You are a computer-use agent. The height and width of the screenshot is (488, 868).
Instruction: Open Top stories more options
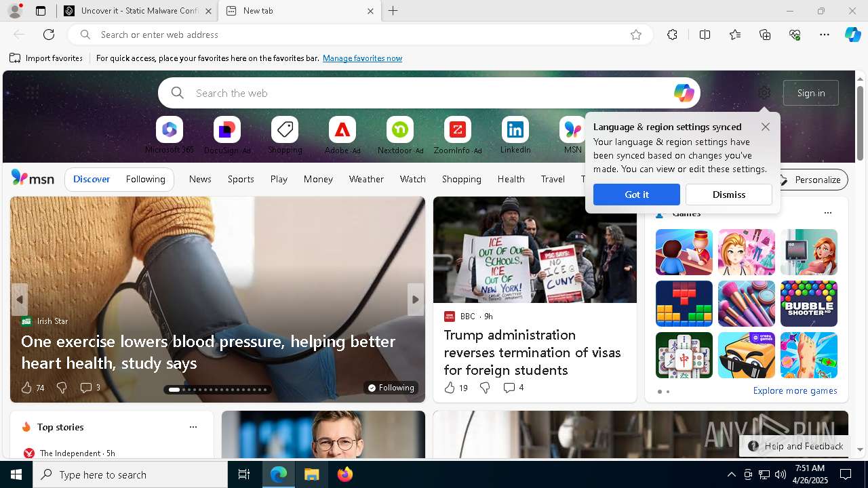click(x=193, y=427)
